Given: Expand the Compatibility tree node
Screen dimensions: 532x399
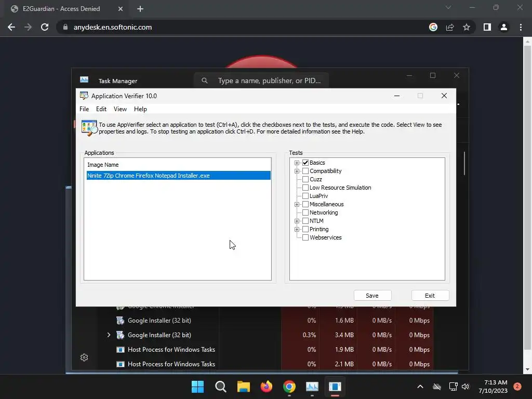Looking at the screenshot, I should 297,171.
